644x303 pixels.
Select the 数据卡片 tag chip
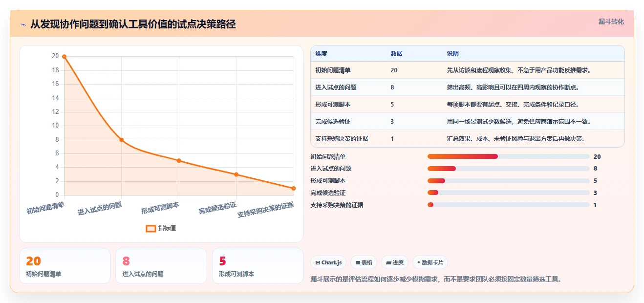point(430,262)
